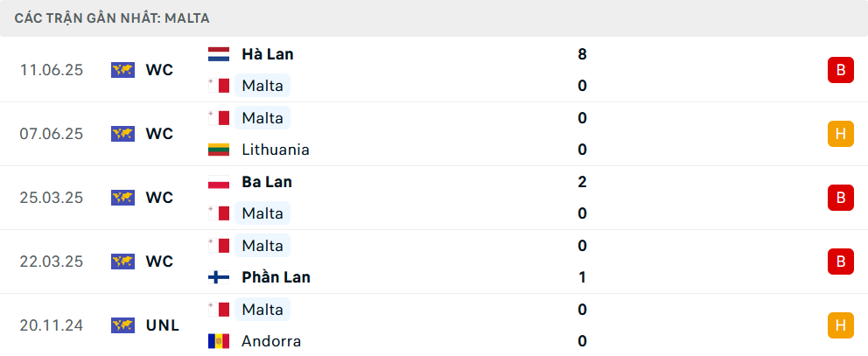Click the orange H badge for 20.11.24 match
Image resolution: width=868 pixels, height=356 pixels.
[x=840, y=325]
